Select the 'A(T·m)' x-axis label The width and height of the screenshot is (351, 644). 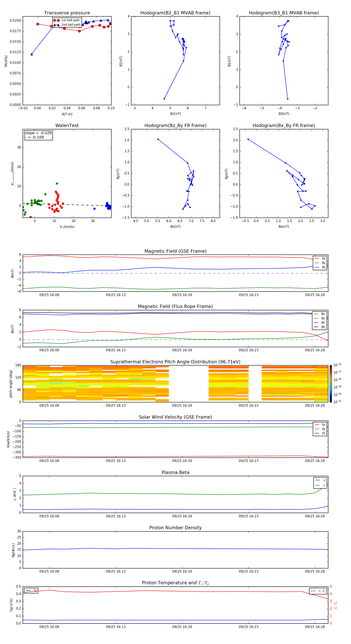tap(67, 114)
